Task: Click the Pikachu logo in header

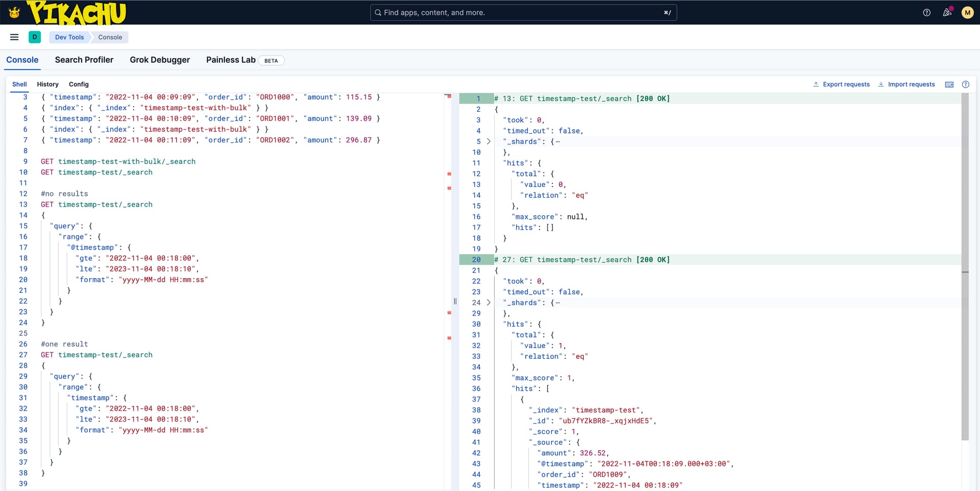Action: click(x=77, y=13)
